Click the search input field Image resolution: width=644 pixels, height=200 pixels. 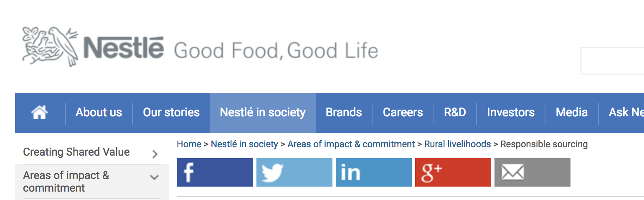612,61
